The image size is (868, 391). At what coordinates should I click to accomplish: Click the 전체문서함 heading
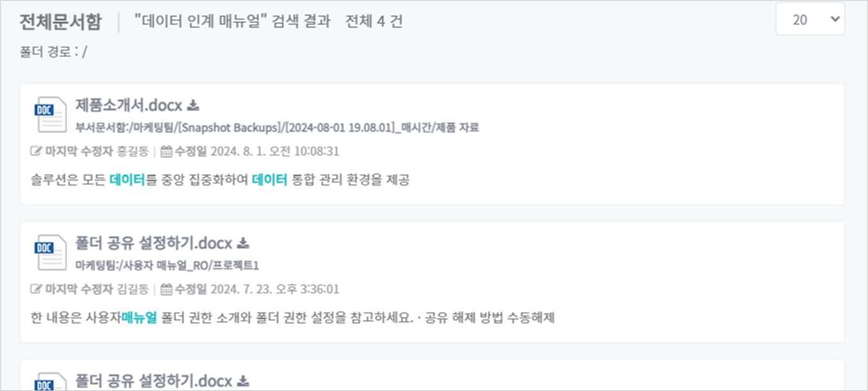(60, 22)
